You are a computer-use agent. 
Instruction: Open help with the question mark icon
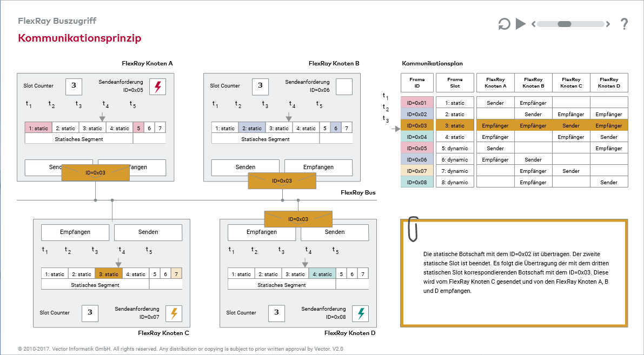tap(624, 24)
